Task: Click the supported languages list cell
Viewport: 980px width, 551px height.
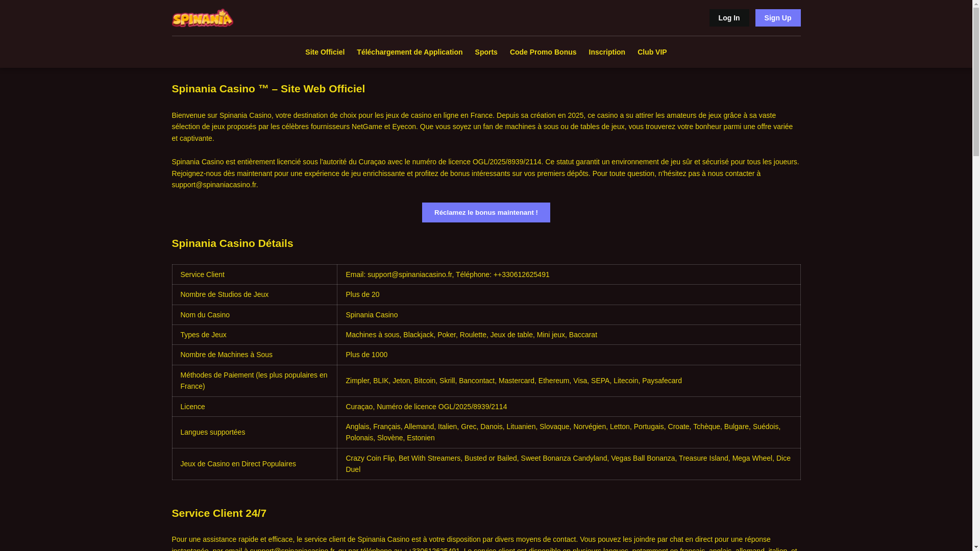Action: pos(569,432)
